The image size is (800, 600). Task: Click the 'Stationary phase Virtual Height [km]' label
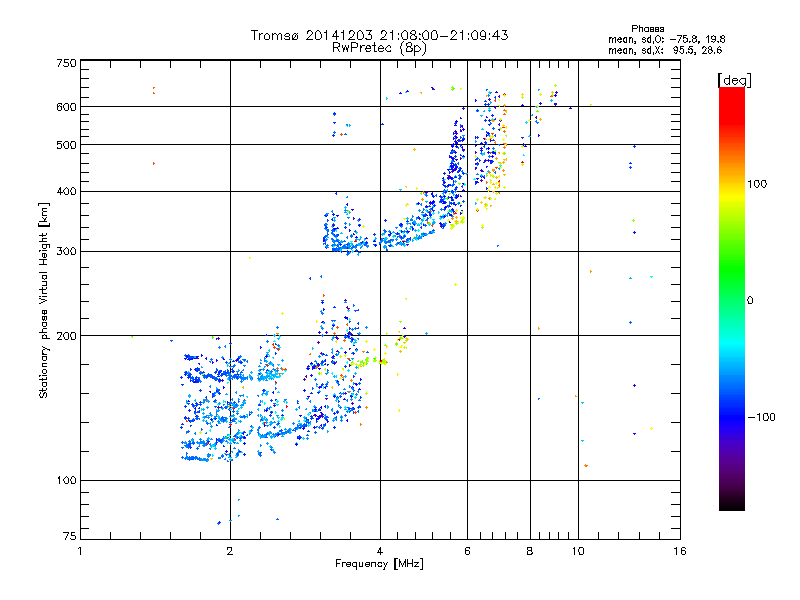tap(44, 301)
